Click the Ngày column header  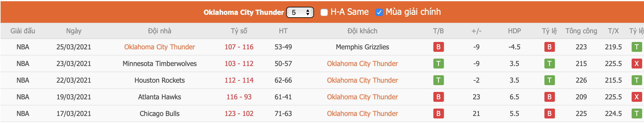click(74, 31)
